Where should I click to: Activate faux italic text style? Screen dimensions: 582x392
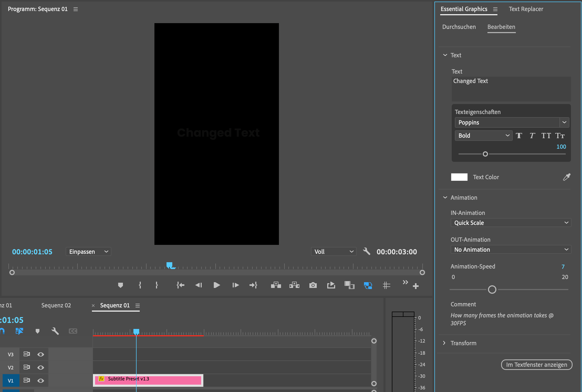532,136
